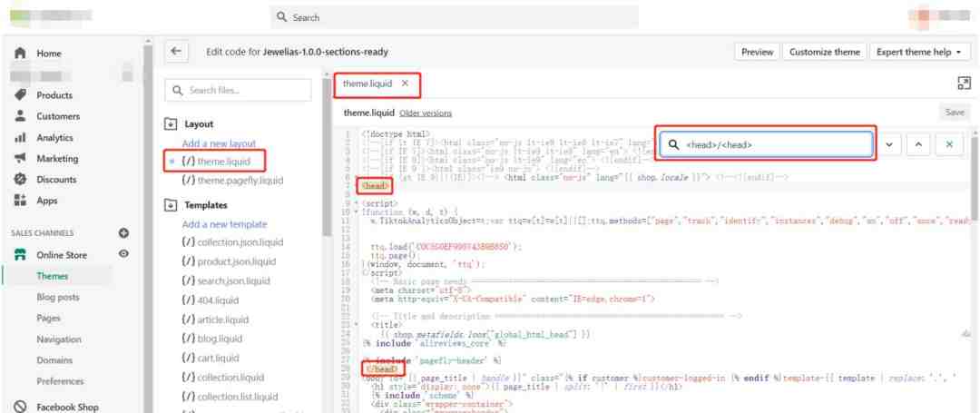Click the Home house icon in sidebar

tap(20, 54)
